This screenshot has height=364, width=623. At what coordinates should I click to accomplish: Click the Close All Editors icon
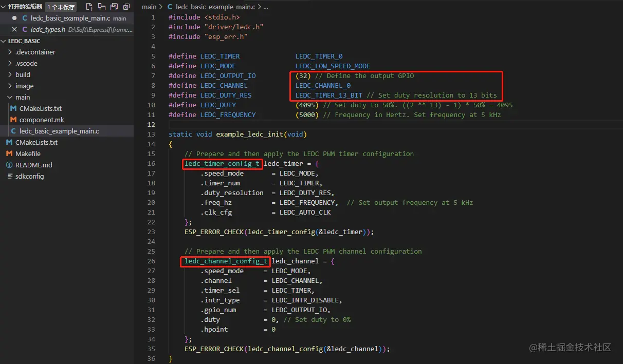click(126, 7)
